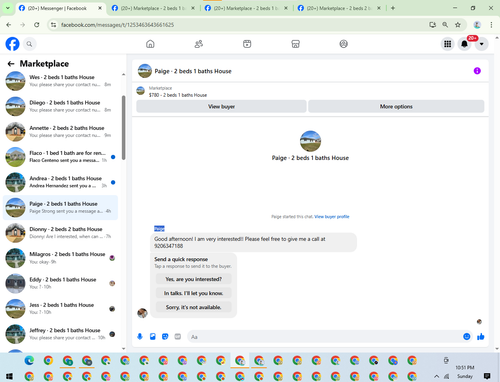Open Chrome three-dot menu

tap(491, 25)
